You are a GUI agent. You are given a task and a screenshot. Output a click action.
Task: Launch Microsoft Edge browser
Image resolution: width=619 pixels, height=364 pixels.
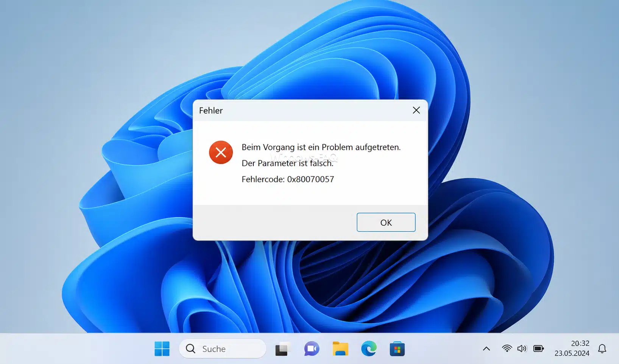(x=368, y=348)
